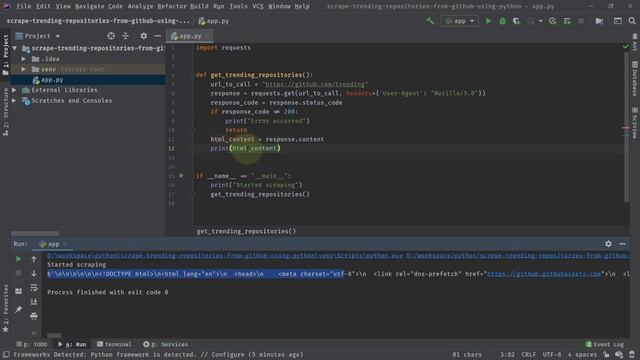Screen dimensions: 640x360
Task: Hide the Project panel with minus icon
Action: tap(158, 36)
